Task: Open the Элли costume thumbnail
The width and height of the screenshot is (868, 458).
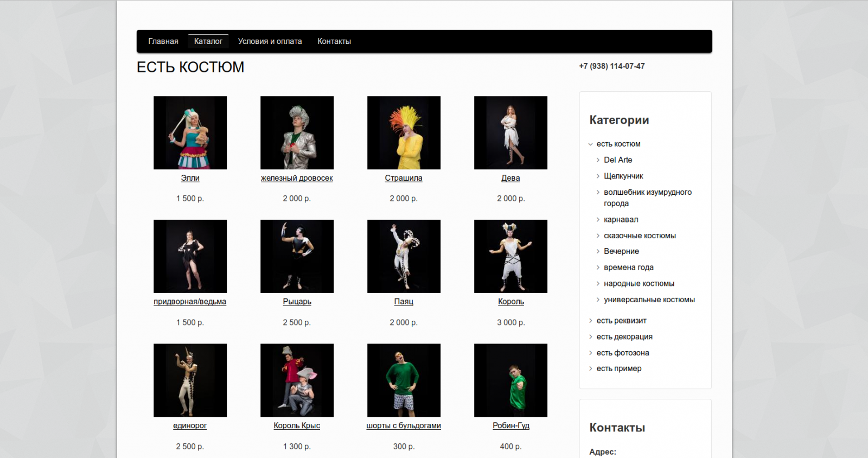Action: (190, 133)
